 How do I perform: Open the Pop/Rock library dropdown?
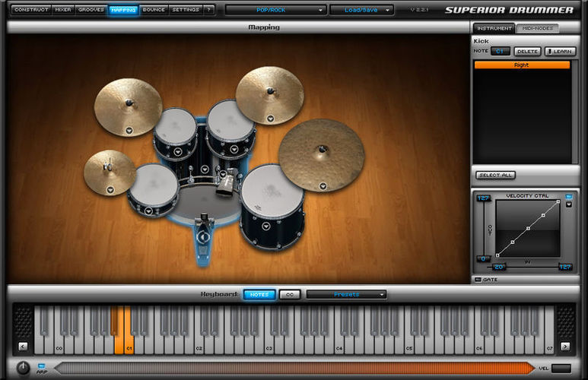pos(275,10)
